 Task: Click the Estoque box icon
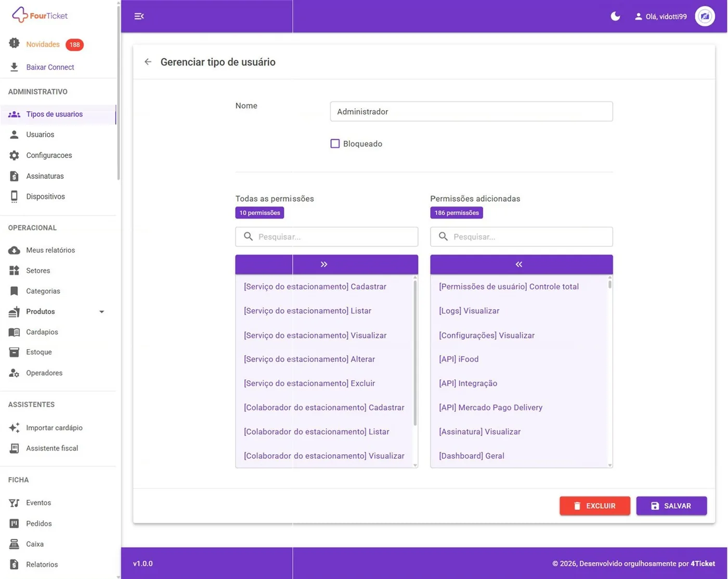[x=14, y=352]
